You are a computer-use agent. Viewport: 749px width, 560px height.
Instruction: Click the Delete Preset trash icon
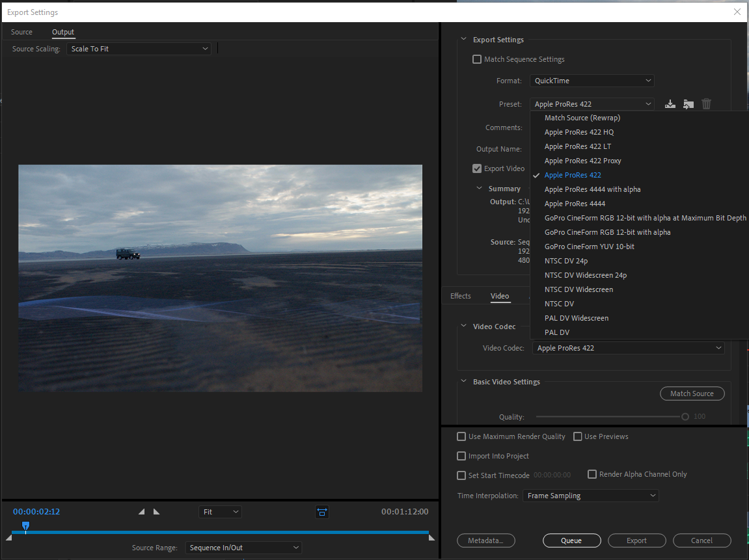(707, 104)
